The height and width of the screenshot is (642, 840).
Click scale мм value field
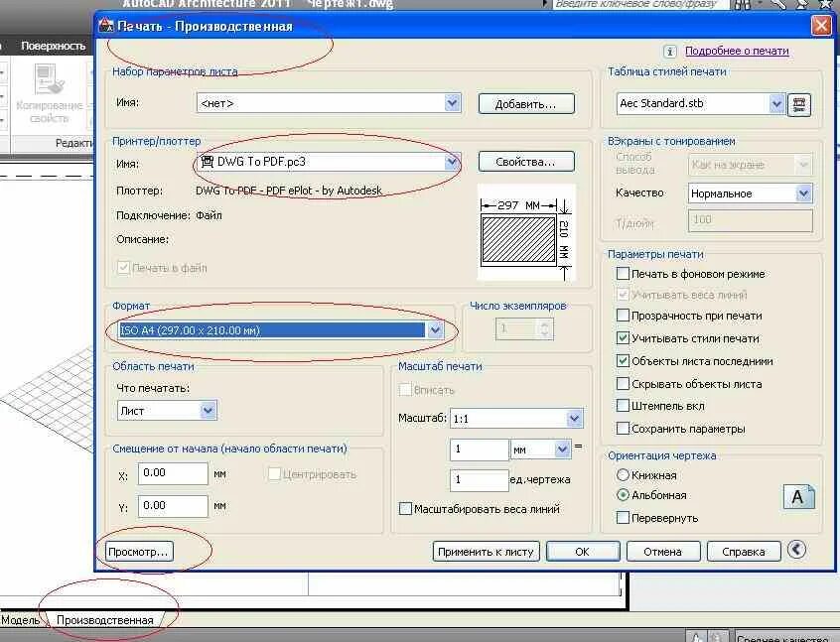(479, 449)
